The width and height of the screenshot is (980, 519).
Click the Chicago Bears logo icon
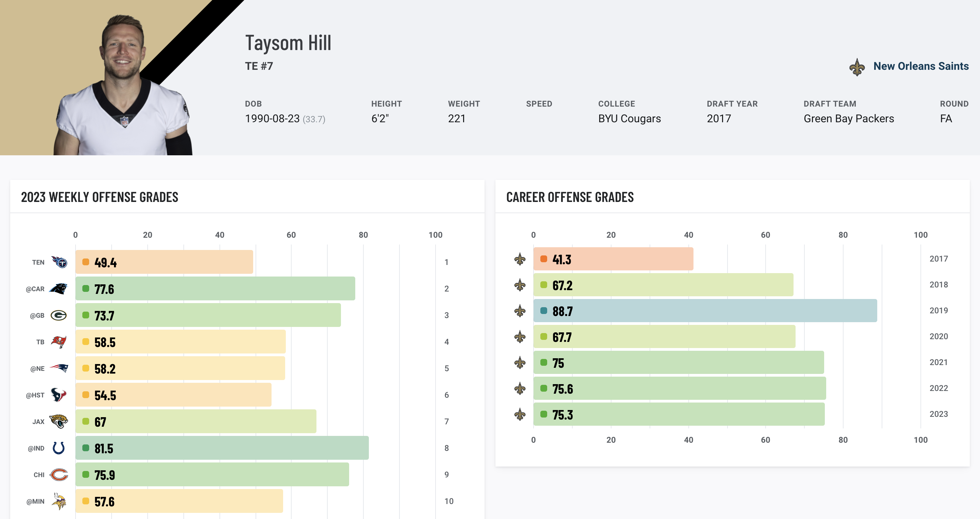(x=59, y=475)
